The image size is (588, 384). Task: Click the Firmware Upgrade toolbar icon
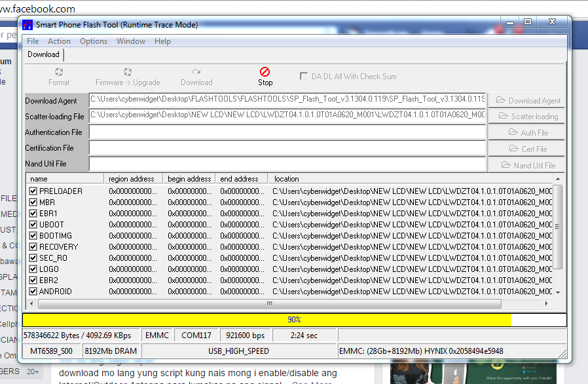tap(128, 72)
